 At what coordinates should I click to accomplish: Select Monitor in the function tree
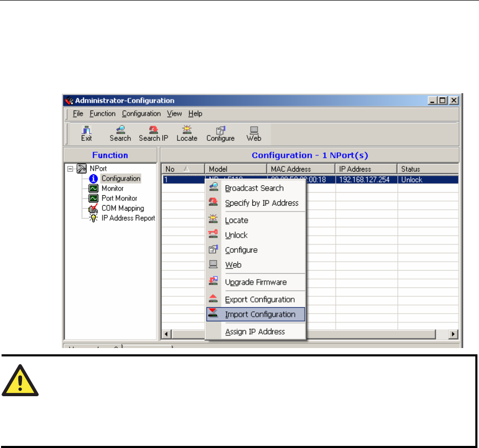pos(113,188)
